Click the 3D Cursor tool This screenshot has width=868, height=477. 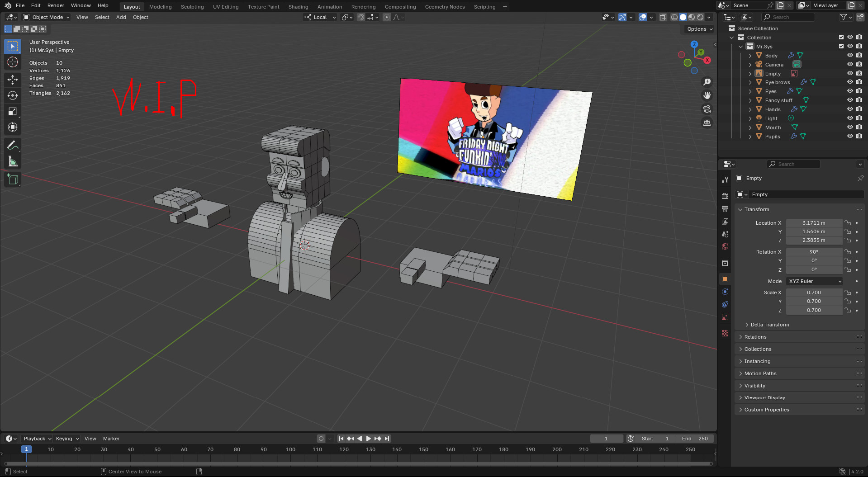click(13, 62)
